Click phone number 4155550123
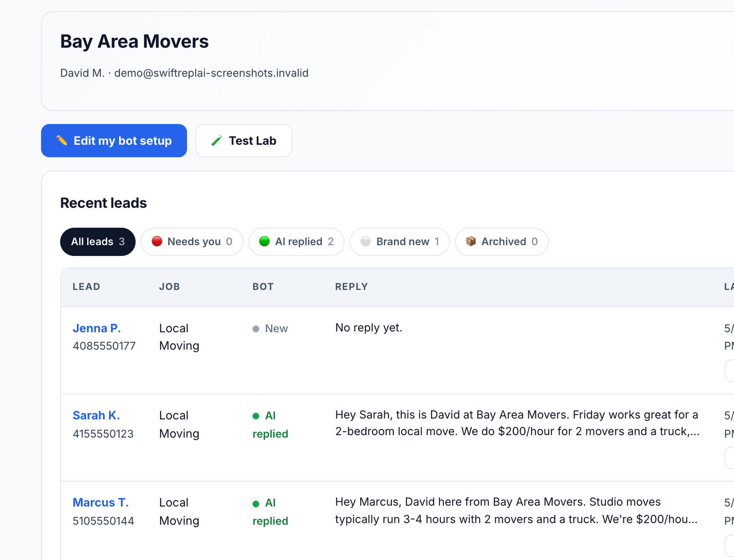734x560 pixels. coord(103,434)
